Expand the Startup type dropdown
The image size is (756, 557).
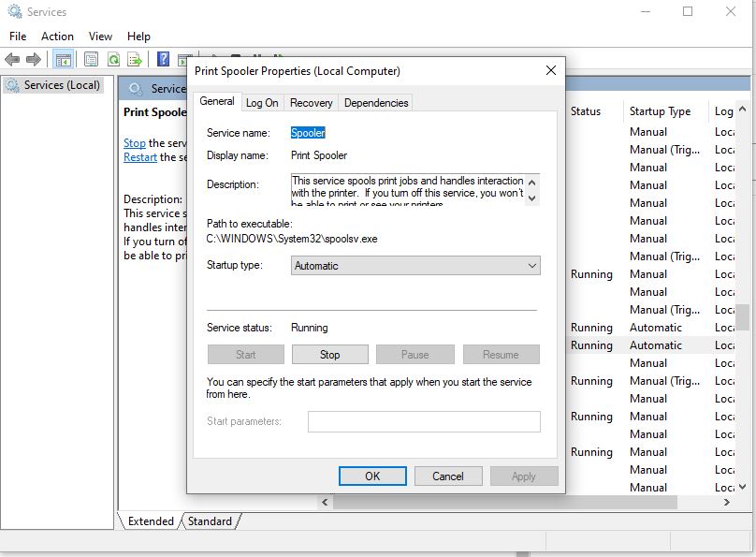415,266
